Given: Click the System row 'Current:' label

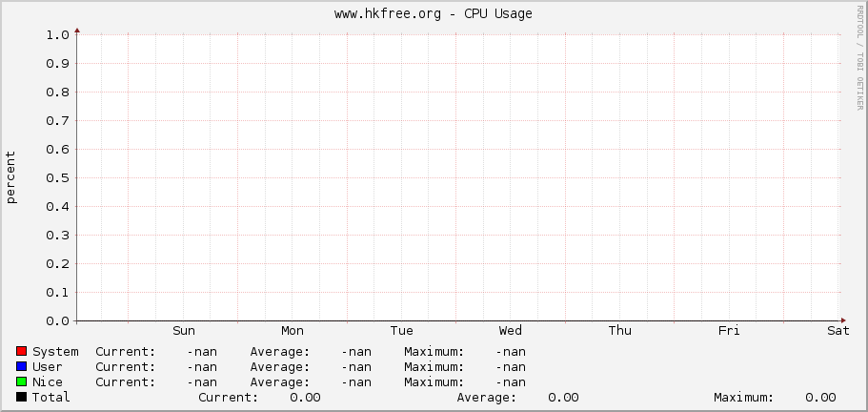Looking at the screenshot, I should pos(126,352).
